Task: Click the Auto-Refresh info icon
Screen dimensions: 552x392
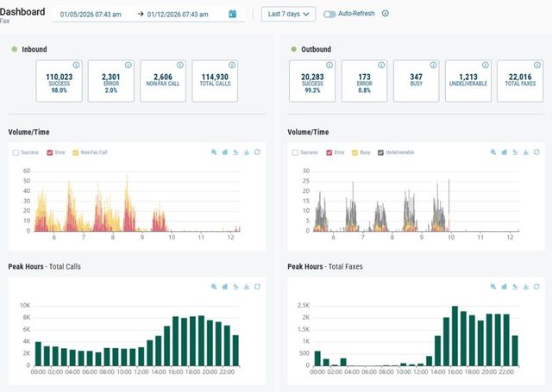Action: [x=386, y=14]
